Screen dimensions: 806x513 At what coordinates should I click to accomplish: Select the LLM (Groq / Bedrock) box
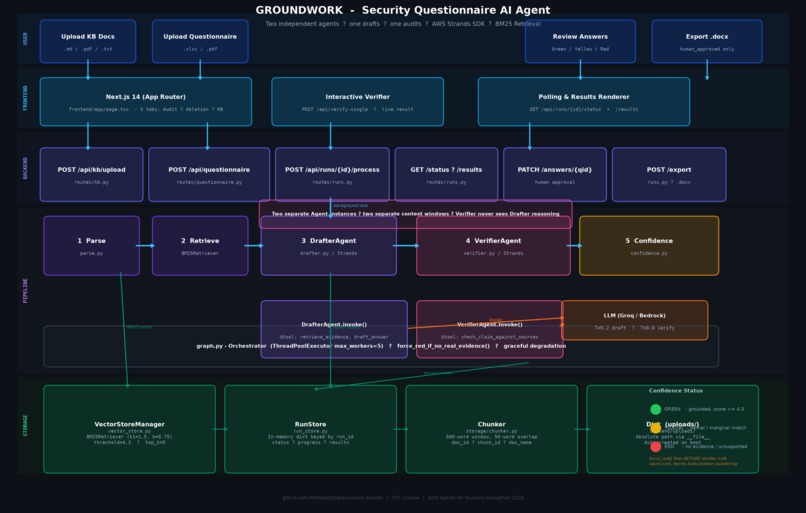click(x=634, y=320)
